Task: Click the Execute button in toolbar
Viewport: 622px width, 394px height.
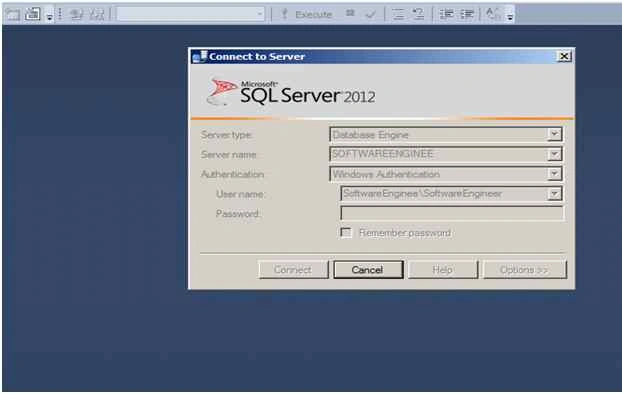Action: 307,14
